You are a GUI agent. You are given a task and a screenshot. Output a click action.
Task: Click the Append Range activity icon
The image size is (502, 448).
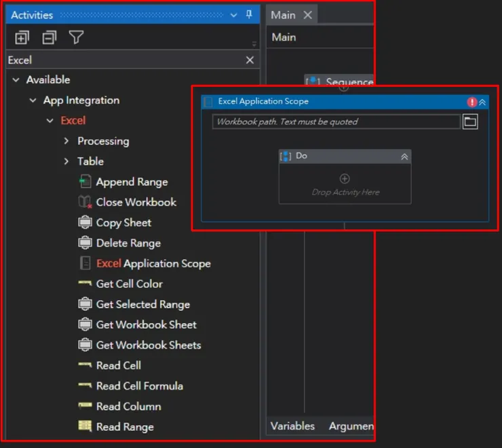point(85,182)
